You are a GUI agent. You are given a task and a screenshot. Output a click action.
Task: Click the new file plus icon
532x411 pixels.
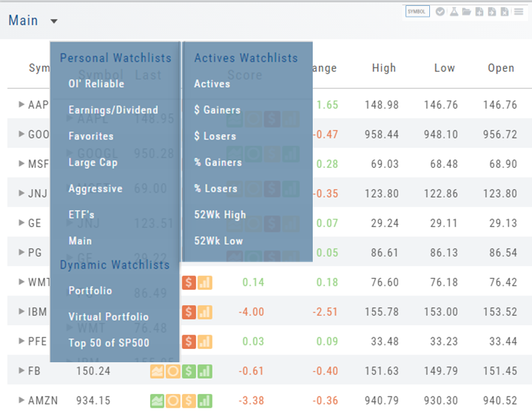(479, 11)
